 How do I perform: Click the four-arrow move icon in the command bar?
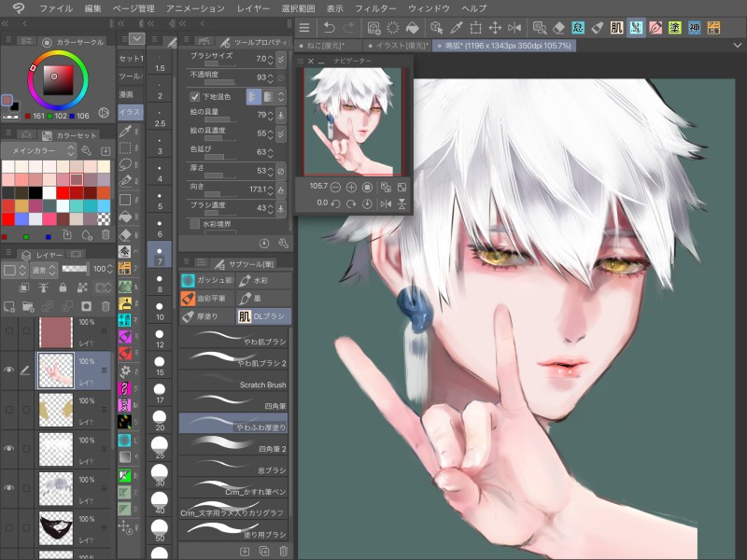coord(495,28)
